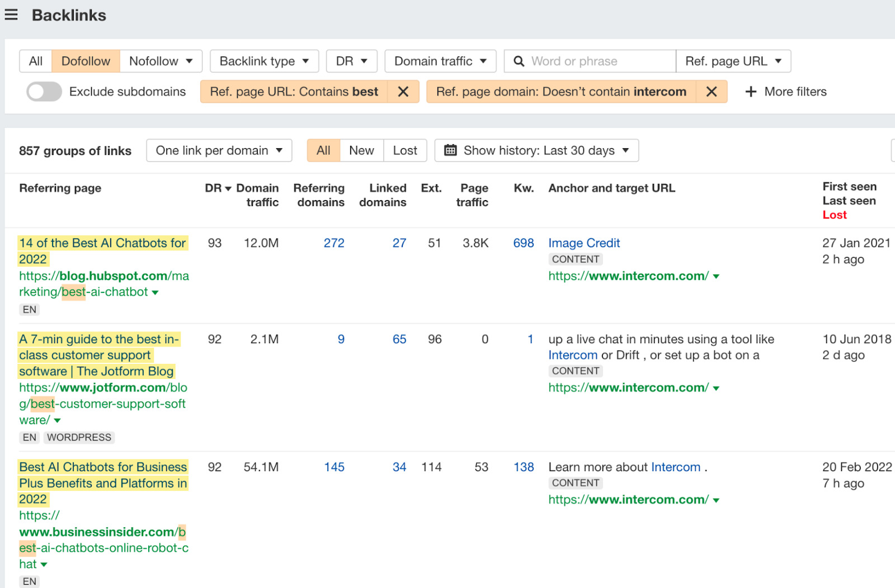Open the Backlink type dropdown
Screen dimensions: 895x588
coord(263,61)
